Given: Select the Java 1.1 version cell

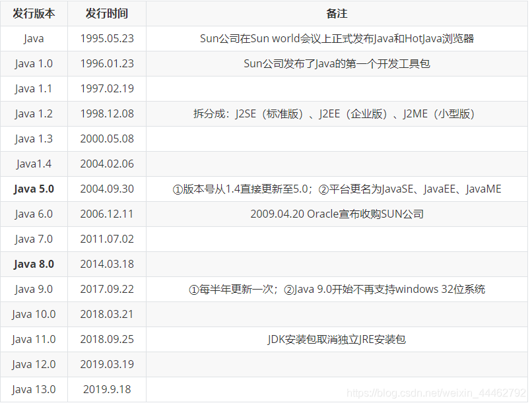Looking at the screenshot, I should 34,88.
